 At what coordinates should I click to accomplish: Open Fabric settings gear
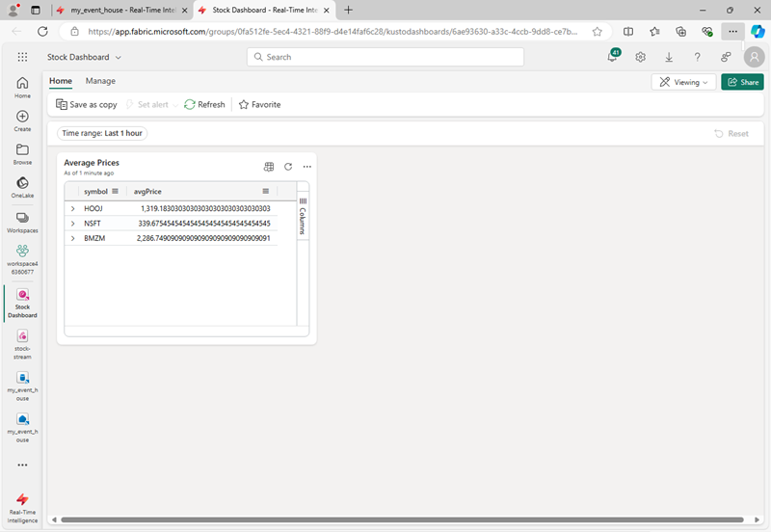[640, 57]
